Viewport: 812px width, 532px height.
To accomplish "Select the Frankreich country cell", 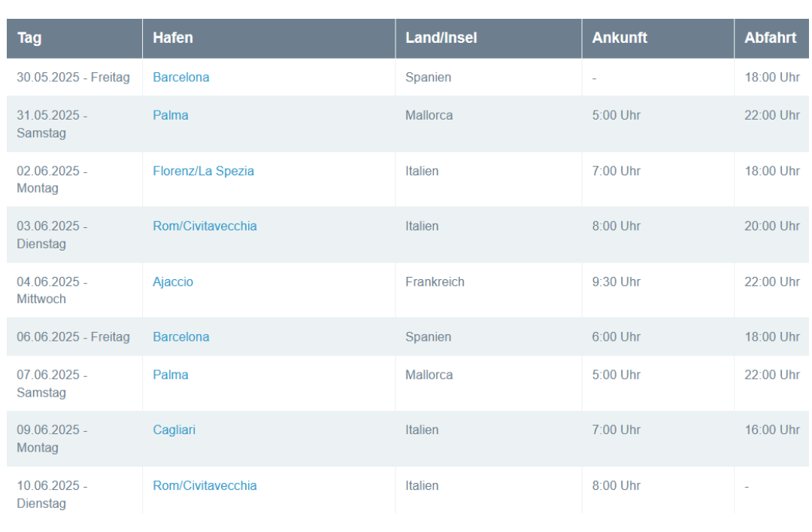I will point(435,281).
